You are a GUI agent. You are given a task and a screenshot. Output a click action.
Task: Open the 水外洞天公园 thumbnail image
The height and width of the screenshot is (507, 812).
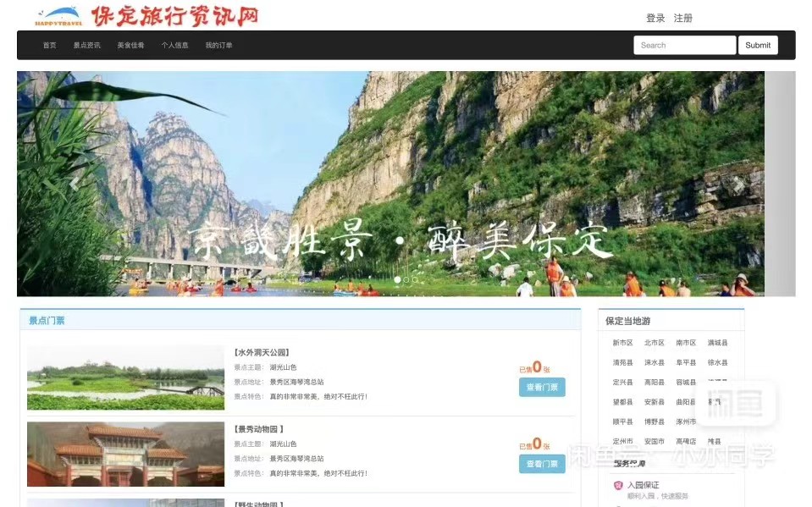pos(126,377)
